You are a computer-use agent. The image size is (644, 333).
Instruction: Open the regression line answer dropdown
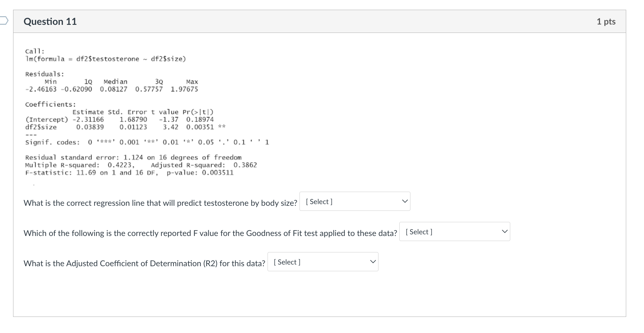(x=355, y=201)
